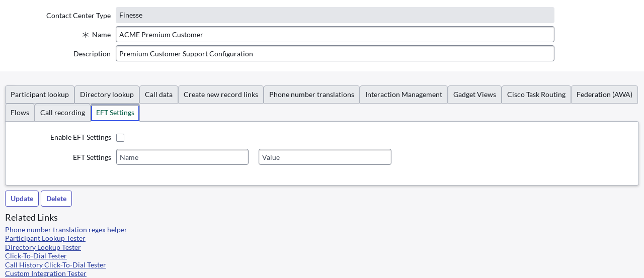Image resolution: width=644 pixels, height=278 pixels.
Task: Select the EFT Settings tab
Action: [115, 113]
